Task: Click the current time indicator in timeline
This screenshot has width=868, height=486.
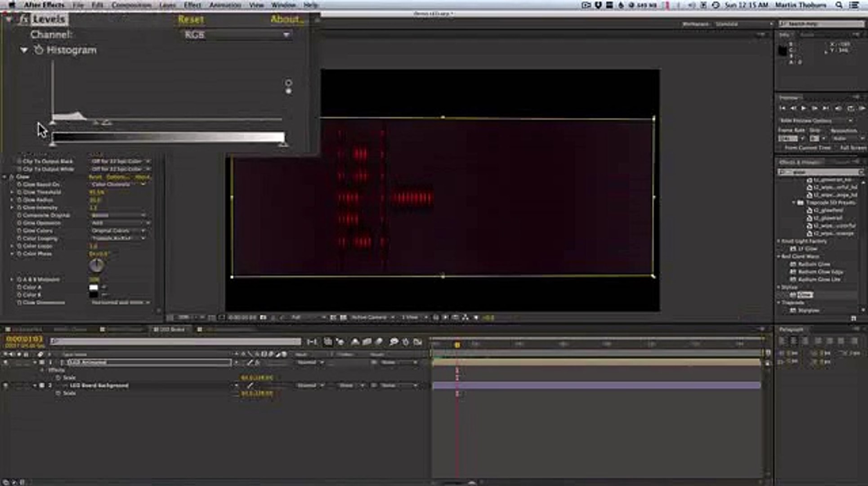Action: click(457, 345)
